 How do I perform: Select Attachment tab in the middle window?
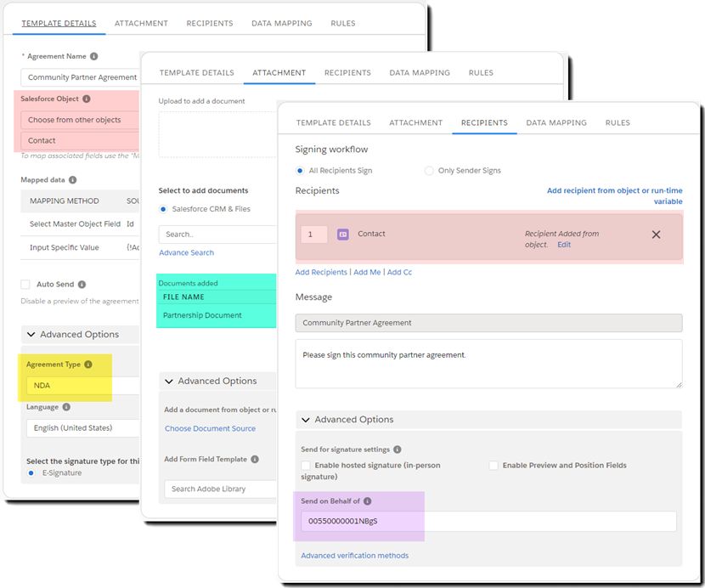(x=279, y=73)
